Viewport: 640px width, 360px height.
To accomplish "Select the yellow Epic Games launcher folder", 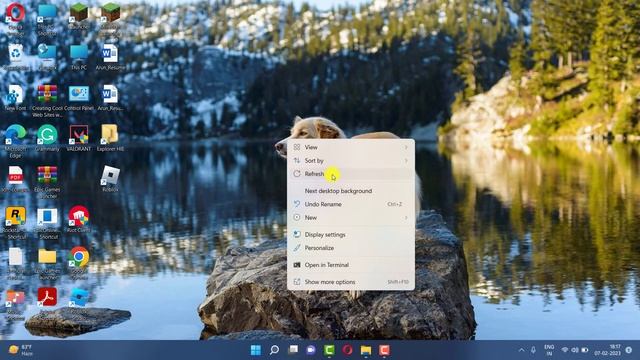I will point(47,262).
